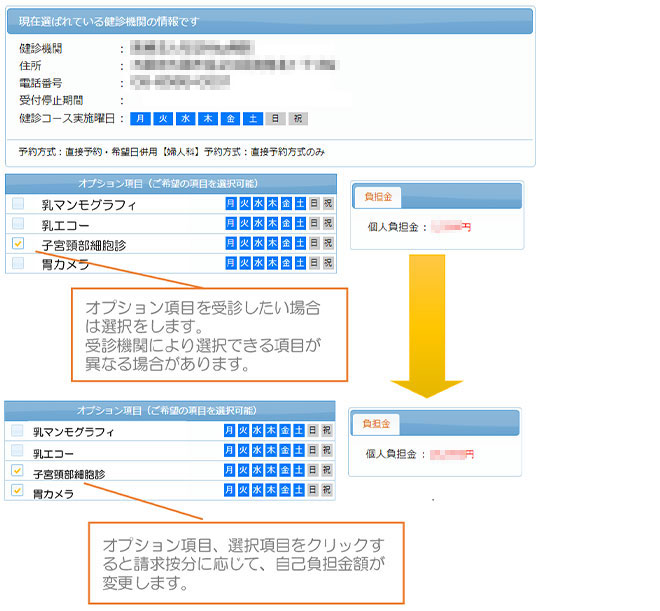Screen dimensions: 660x611
Task: Click the 土 weekday badge in 健診コース実施曜日
Action: pos(253,119)
